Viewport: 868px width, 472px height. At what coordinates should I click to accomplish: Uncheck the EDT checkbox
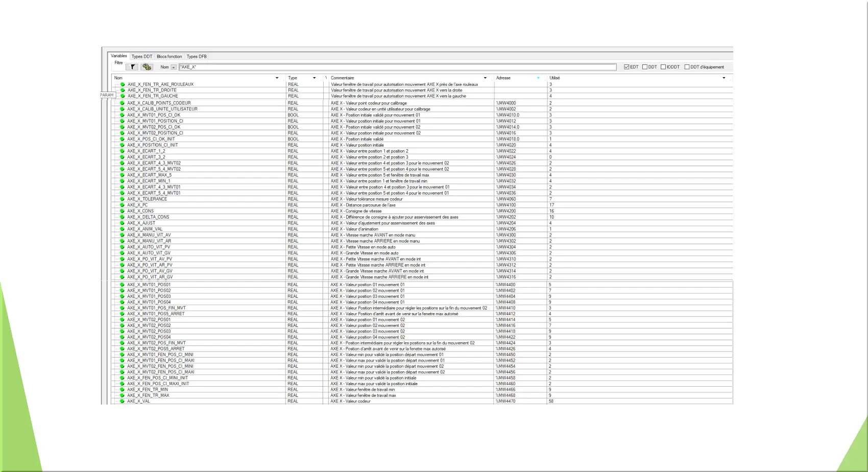click(x=626, y=67)
